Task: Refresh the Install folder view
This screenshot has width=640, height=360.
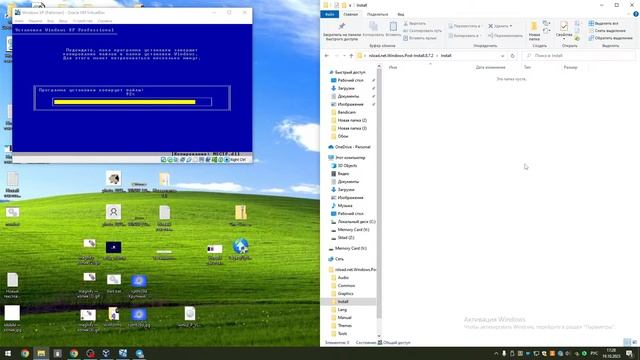Action: click(x=512, y=56)
